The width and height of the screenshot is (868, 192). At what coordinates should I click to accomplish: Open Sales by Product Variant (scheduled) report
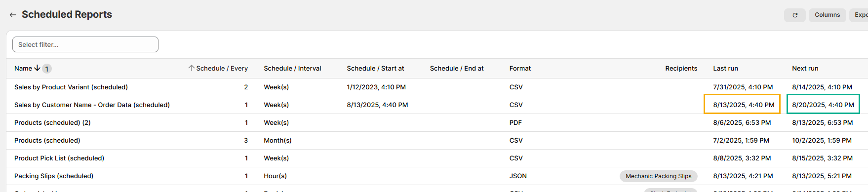point(71,87)
